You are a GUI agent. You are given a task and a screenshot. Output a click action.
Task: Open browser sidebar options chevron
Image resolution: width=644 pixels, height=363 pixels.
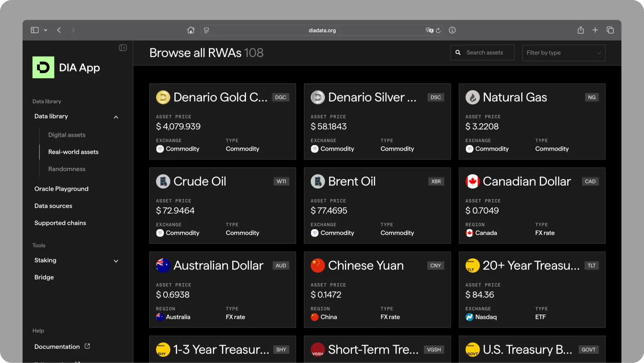[45, 30]
